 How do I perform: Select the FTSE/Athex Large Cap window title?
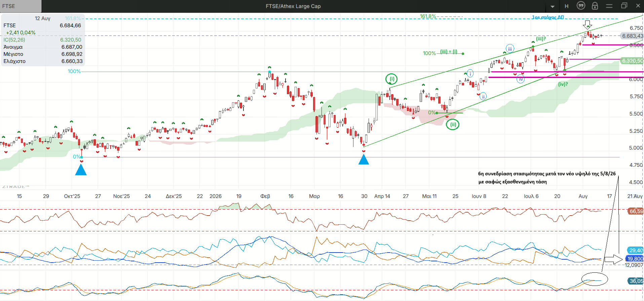point(293,6)
